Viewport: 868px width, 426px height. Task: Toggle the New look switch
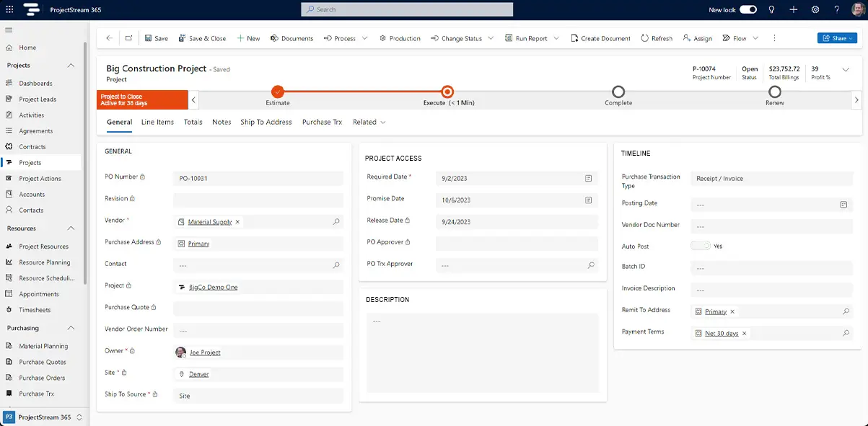click(748, 9)
